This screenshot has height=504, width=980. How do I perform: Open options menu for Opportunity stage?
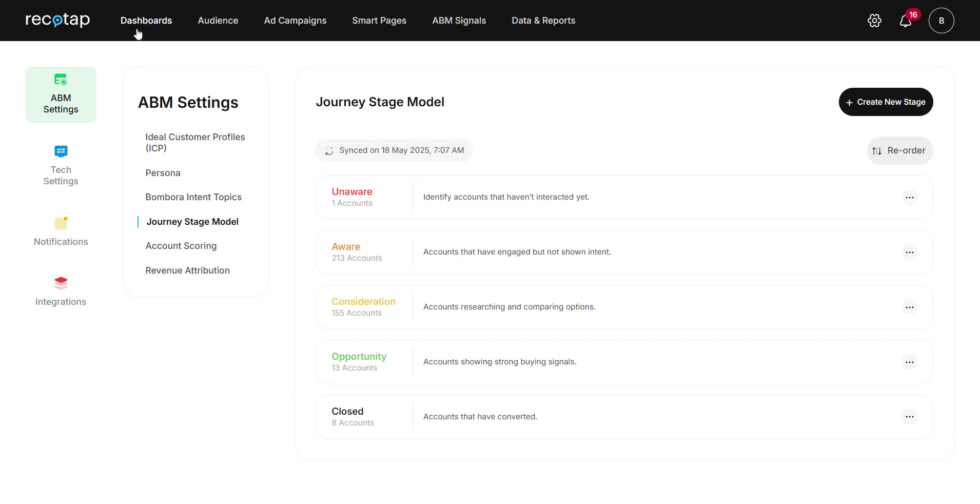point(909,362)
